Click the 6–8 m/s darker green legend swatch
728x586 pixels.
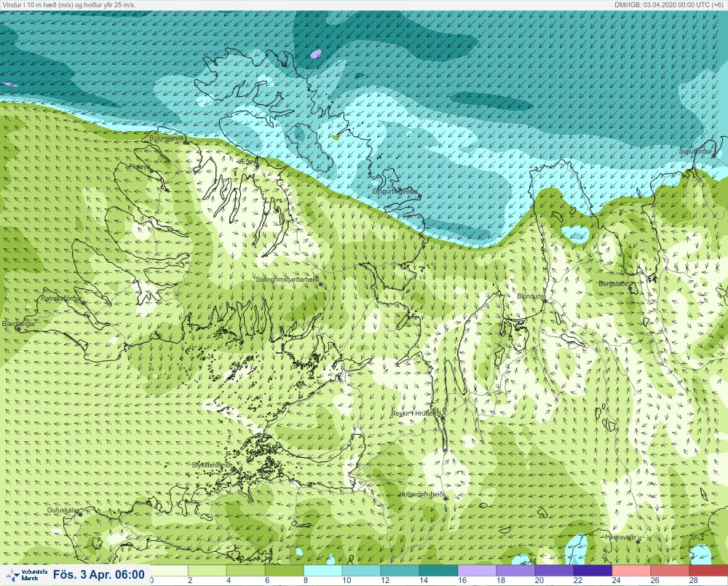(284, 570)
